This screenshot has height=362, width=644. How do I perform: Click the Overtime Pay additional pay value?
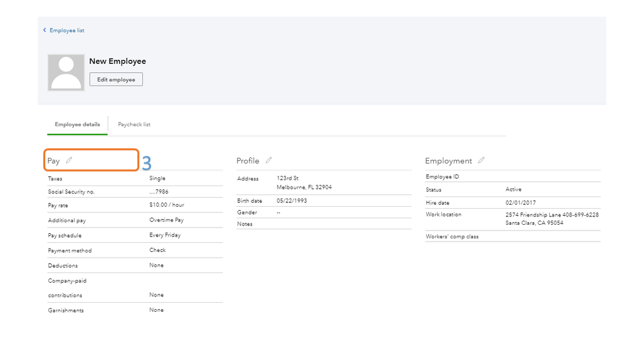click(166, 220)
